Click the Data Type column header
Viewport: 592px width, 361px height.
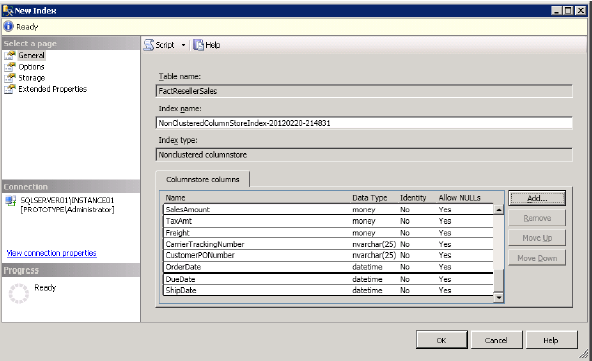pyautogui.click(x=370, y=197)
